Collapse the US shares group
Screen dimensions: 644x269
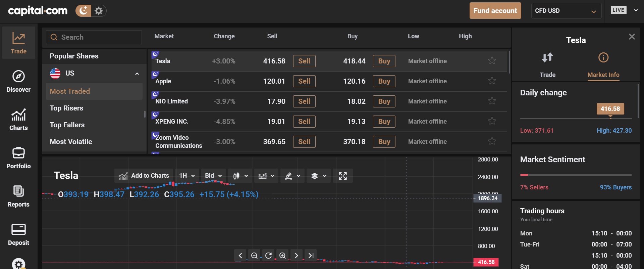coord(137,74)
